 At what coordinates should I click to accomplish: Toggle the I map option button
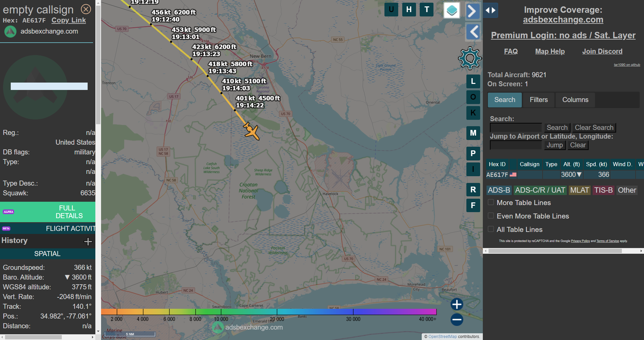pos(473,169)
